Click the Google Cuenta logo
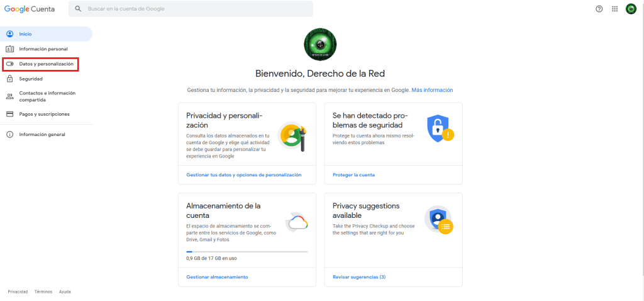 [30, 9]
